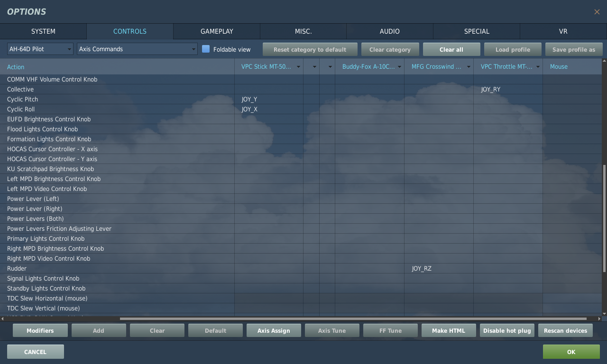
Task: Open the AUDIO tab
Action: 389,31
